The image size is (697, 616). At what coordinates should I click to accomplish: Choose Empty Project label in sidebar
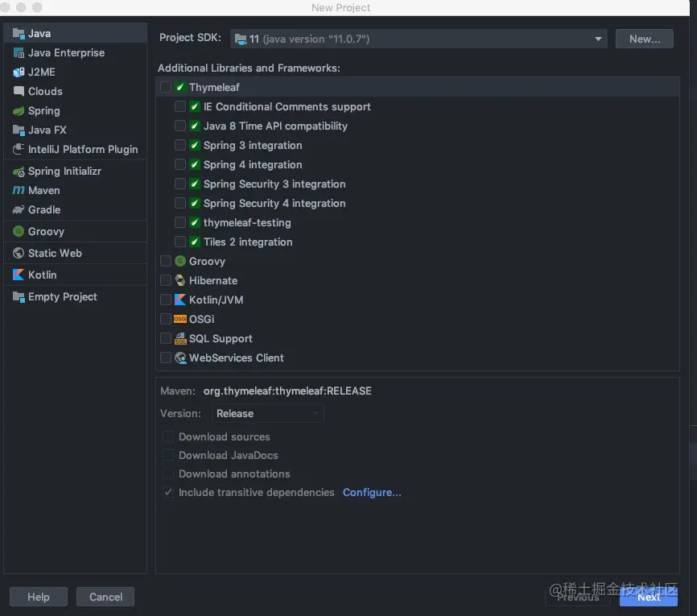tap(62, 296)
